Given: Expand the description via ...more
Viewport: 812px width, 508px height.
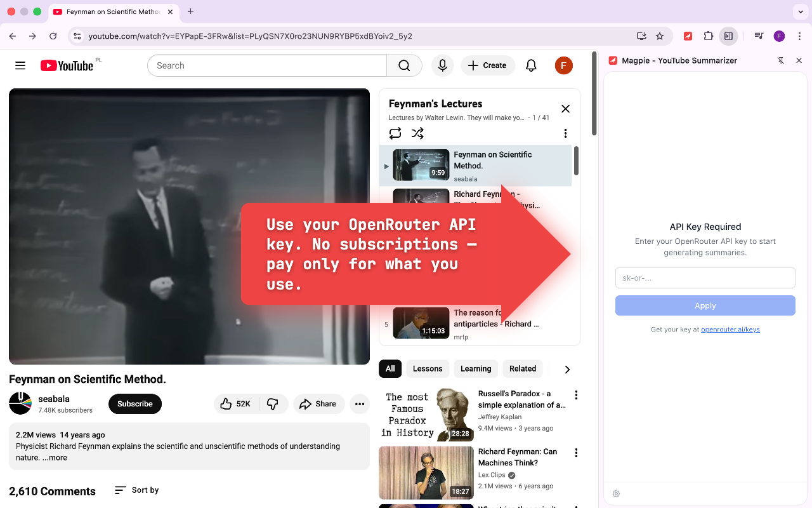Looking at the screenshot, I should [54, 457].
